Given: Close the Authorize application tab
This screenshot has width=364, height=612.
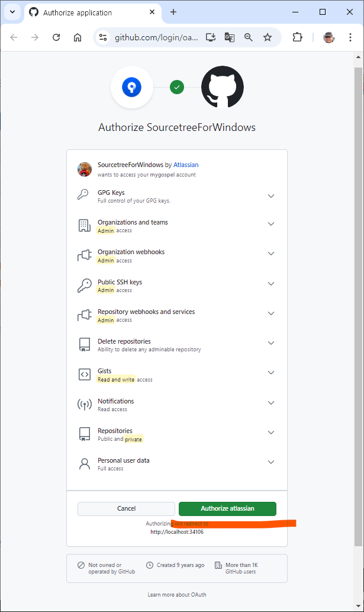Looking at the screenshot, I should point(152,12).
